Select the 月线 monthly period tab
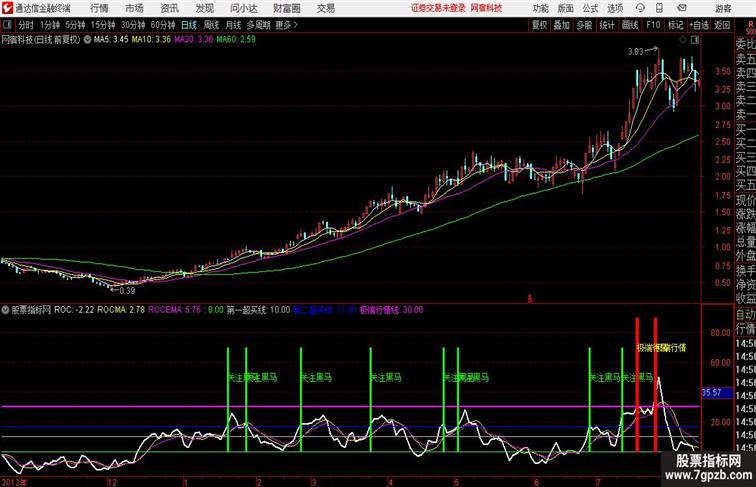756x487 pixels. pyautogui.click(x=233, y=25)
